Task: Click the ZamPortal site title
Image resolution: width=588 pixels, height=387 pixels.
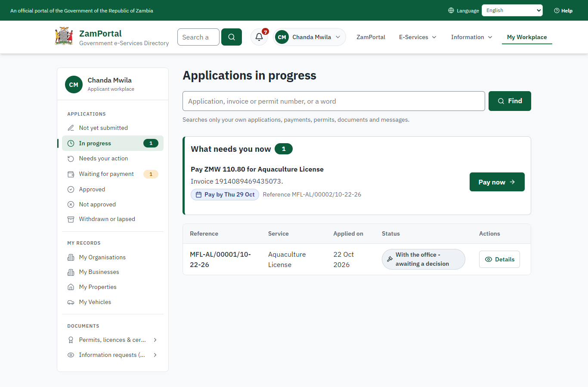Action: (x=100, y=34)
